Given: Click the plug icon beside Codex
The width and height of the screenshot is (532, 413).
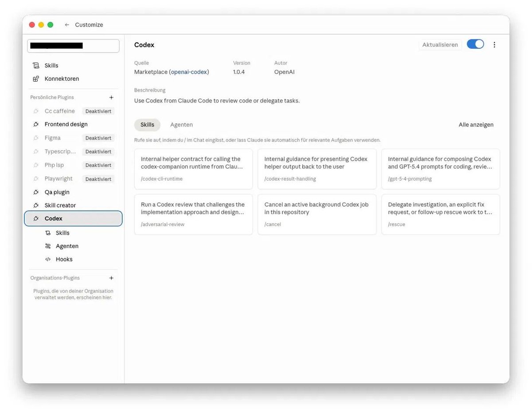Looking at the screenshot, I should (36, 219).
